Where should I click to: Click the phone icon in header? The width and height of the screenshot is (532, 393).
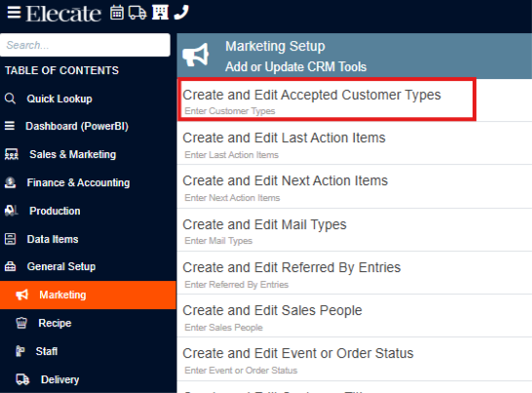click(181, 13)
